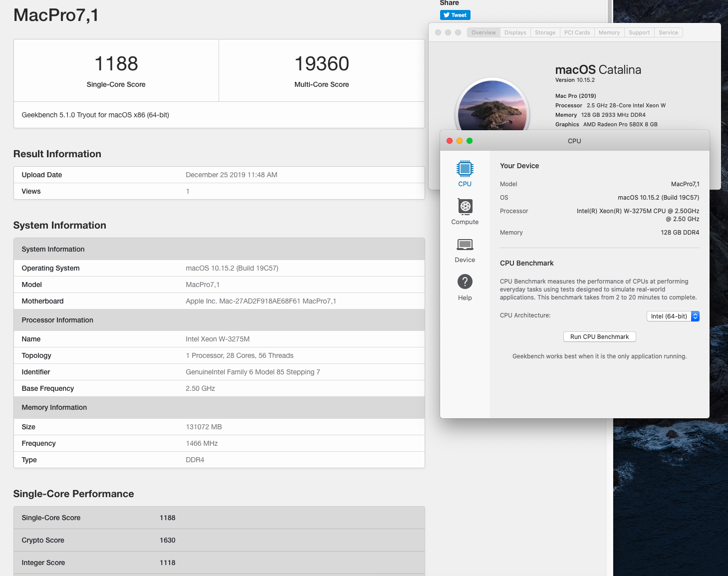Click Geekbench processor 'Intel(R) Xeon(R) W-3275M CPU' value
Viewport: 728px width, 576px height.
(638, 215)
